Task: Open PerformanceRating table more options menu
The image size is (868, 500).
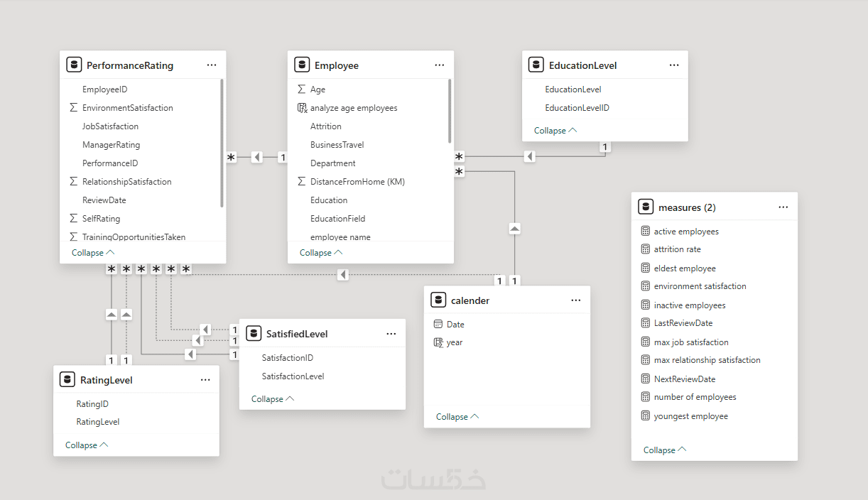Action: pos(212,65)
